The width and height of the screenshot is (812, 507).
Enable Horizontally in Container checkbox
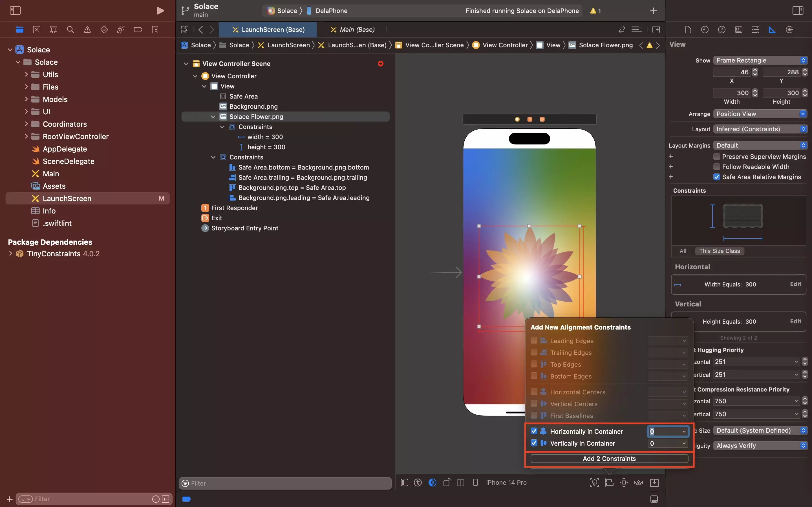point(534,431)
